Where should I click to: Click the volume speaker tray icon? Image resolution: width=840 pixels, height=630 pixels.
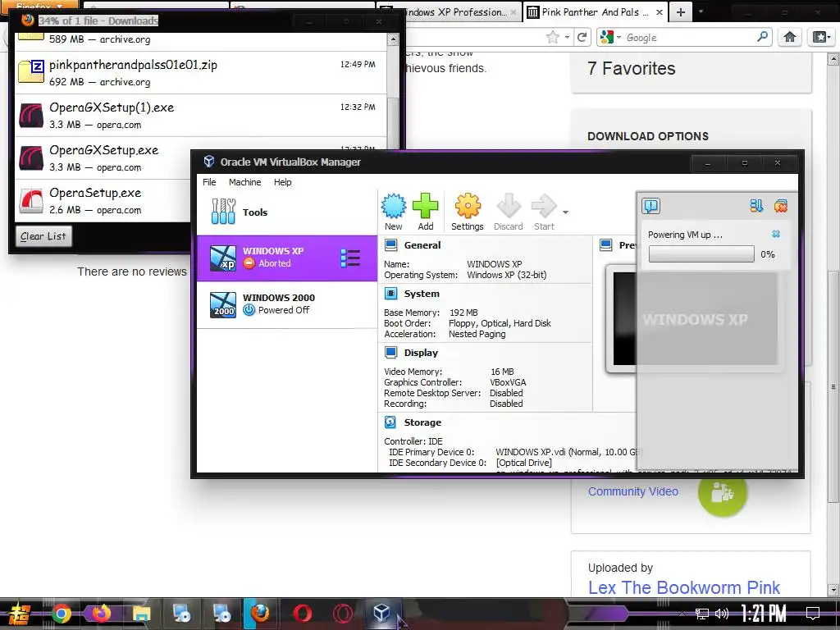722,614
